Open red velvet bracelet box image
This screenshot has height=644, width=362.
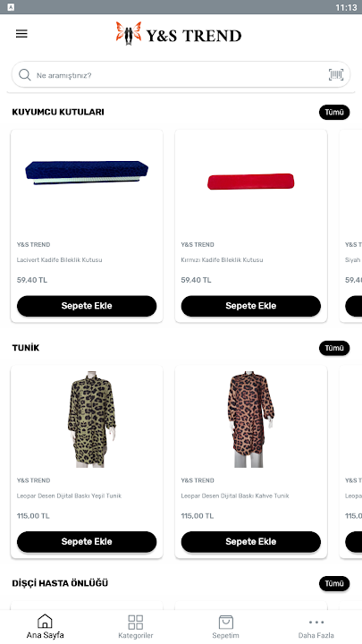point(251,182)
